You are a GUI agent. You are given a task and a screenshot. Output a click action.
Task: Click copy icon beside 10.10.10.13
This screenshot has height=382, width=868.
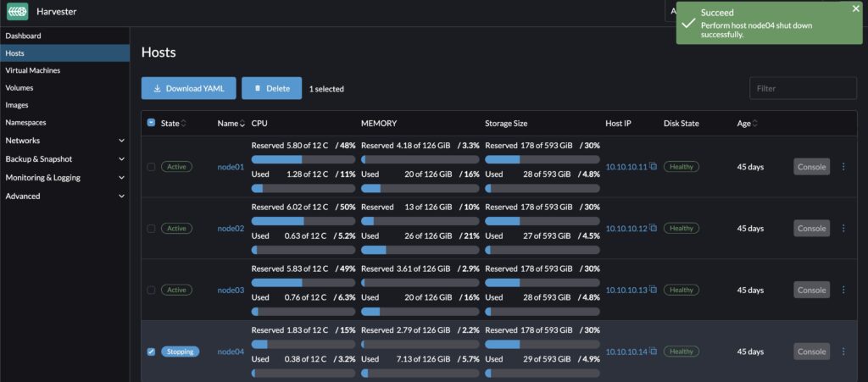[x=654, y=290]
